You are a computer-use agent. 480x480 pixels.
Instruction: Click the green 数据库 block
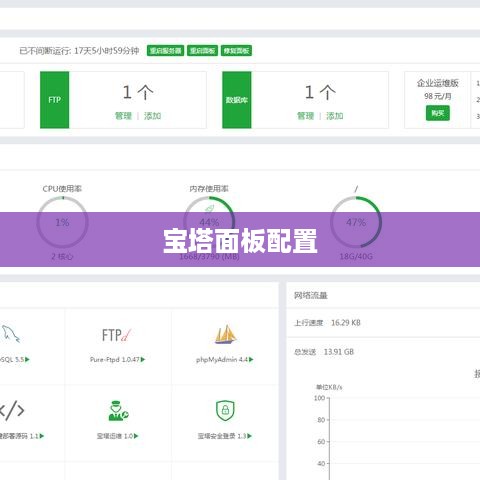[x=237, y=100]
